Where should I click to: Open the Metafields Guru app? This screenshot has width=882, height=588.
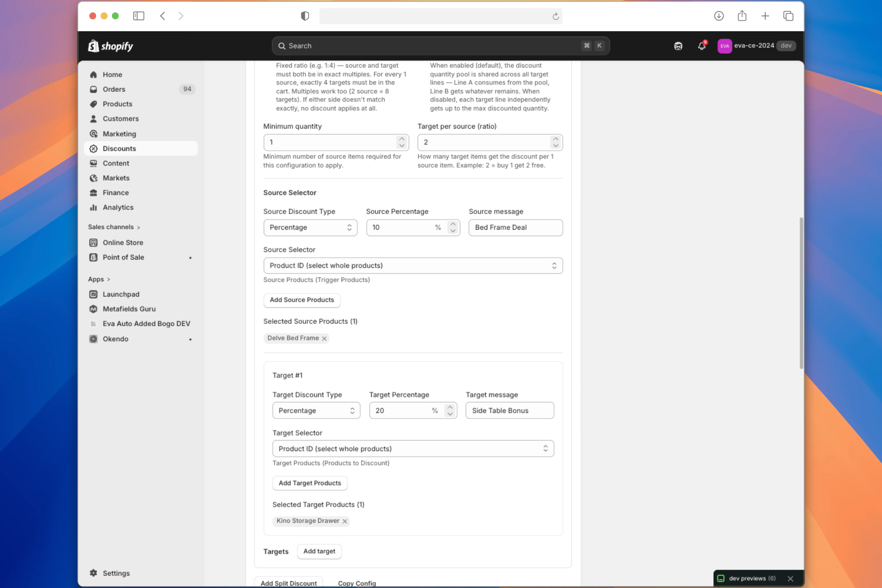click(130, 309)
